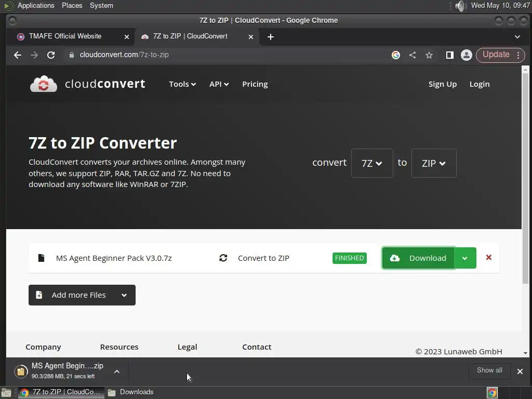This screenshot has height=399, width=532.
Task: Click Sign Up
Action: pos(443,84)
